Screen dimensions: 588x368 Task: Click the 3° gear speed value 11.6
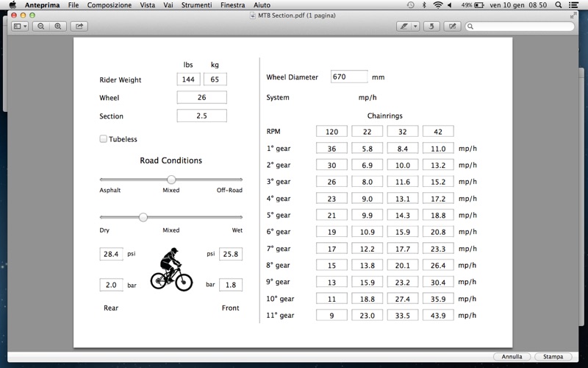click(x=402, y=182)
